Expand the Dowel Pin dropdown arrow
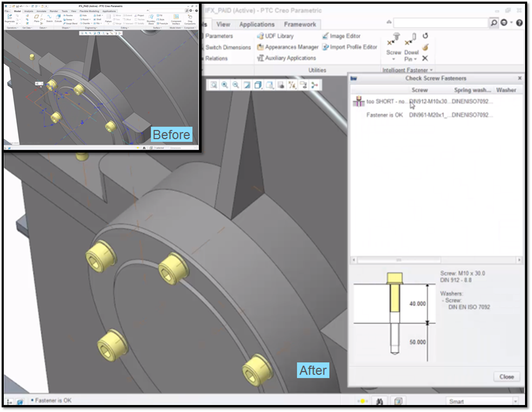This screenshot has height=412, width=532. tap(415, 59)
